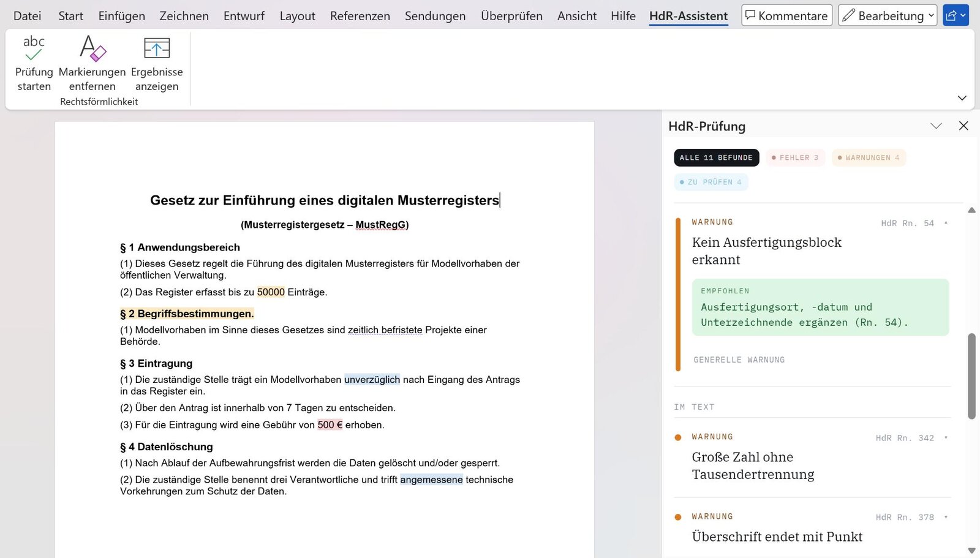Show results via Ergebnisse anzeigen
Screen dimensions: 980x558
[x=157, y=64]
